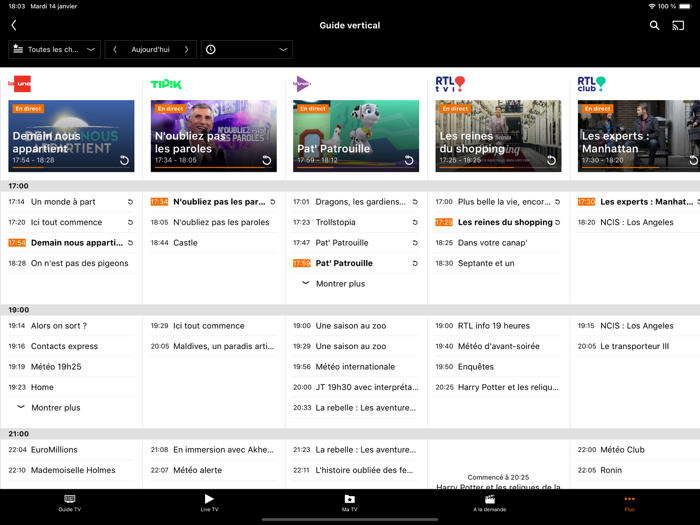
Task: Select 'Dans votre canap'' at 18:25
Action: 498,243
